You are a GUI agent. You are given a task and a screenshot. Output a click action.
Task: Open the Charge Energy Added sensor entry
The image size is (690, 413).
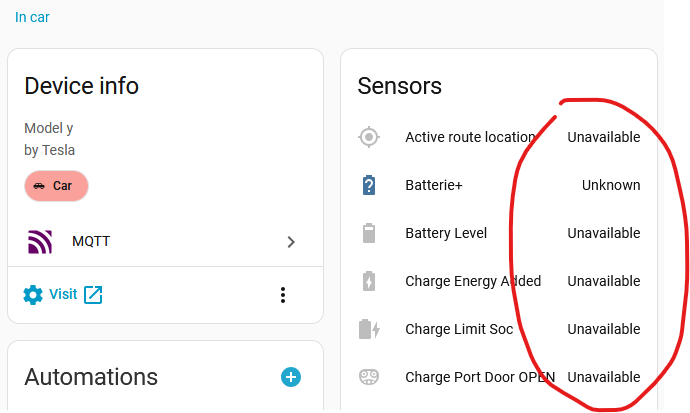473,281
